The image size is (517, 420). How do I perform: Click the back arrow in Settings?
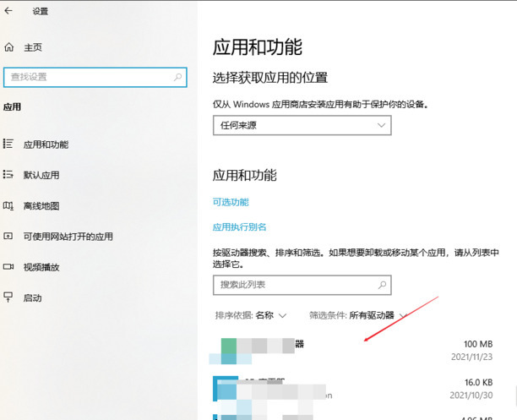pos(8,11)
